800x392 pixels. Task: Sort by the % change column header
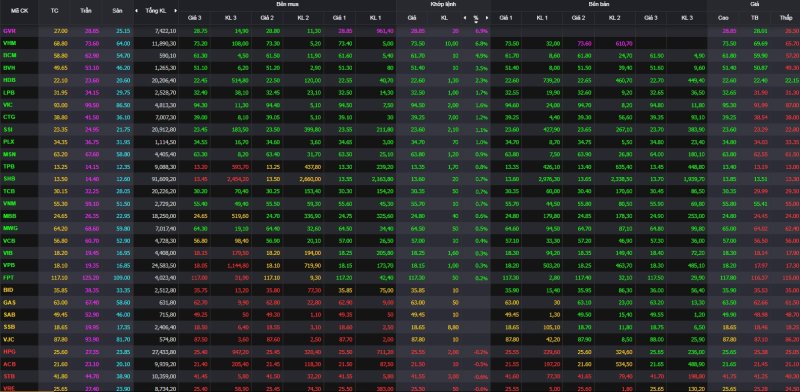point(476,18)
